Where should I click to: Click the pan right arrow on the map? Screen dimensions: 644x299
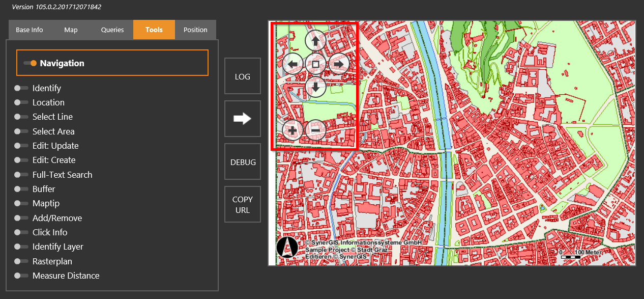[x=338, y=63]
